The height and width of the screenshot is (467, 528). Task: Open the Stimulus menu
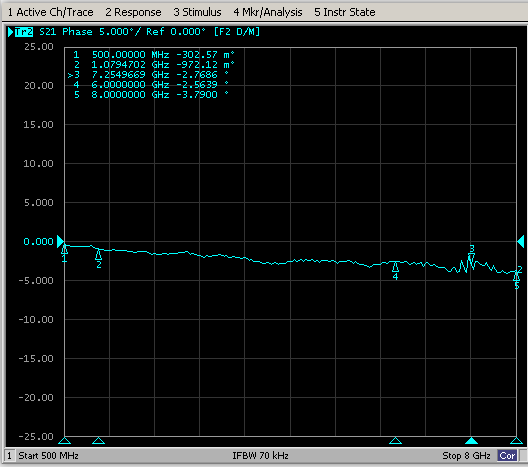point(197,12)
